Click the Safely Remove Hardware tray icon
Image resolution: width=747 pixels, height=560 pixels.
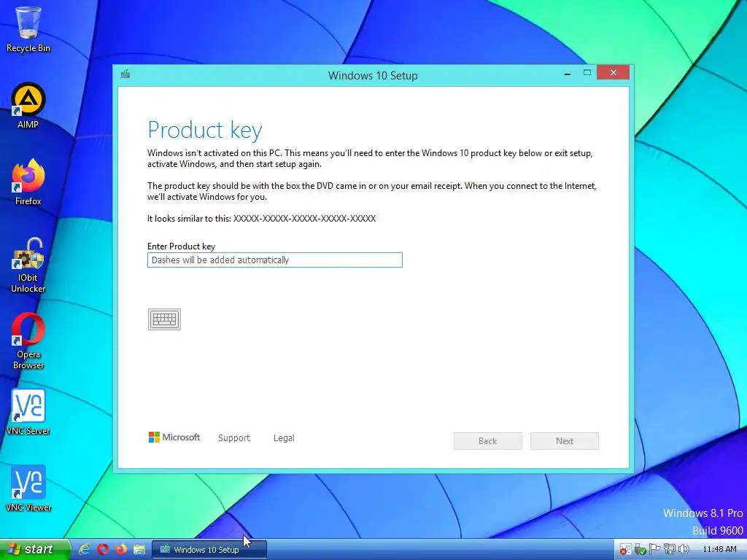[x=640, y=550]
